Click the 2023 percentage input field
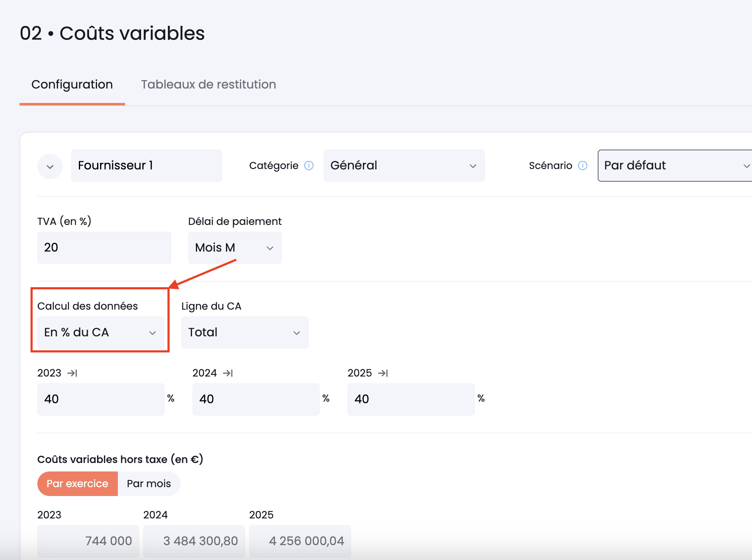Screen dimensions: 752x560 [x=101, y=399]
